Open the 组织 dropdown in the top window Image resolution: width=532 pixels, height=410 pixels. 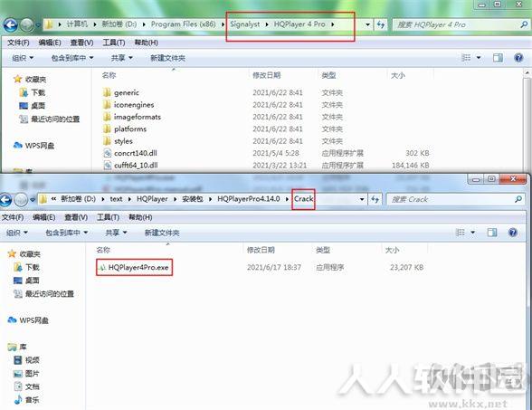(x=23, y=58)
